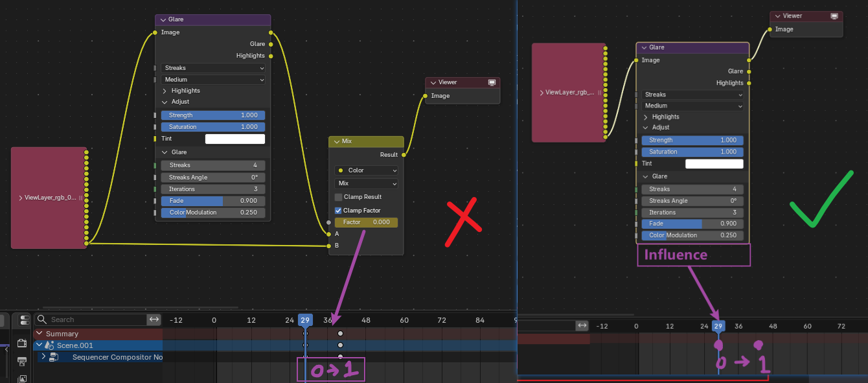Collapse the Mix node header

pos(336,141)
